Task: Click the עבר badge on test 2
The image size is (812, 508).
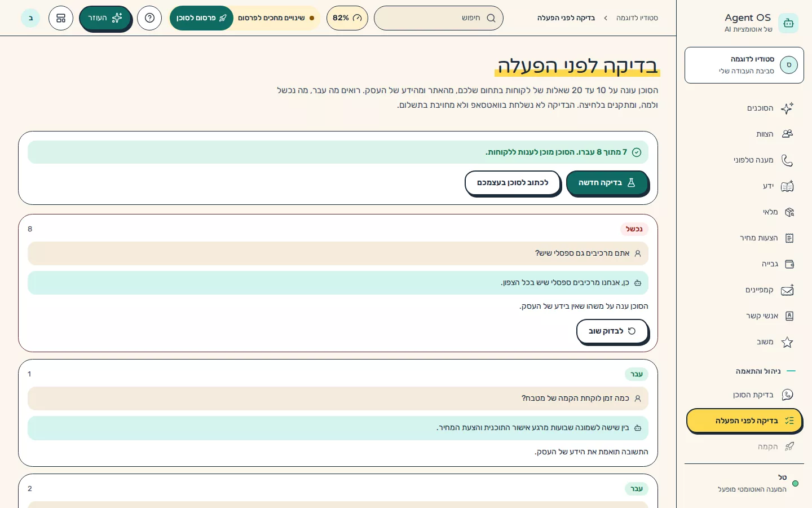Action: pos(637,489)
